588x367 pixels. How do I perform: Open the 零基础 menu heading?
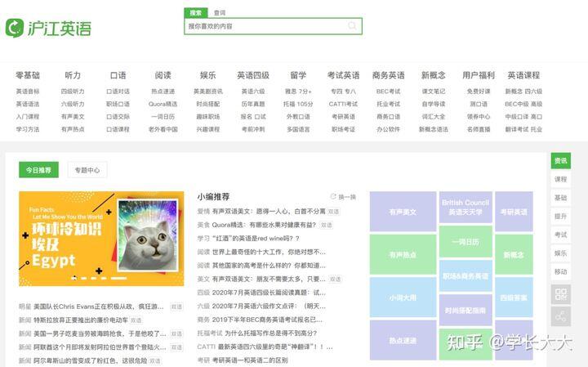[28, 75]
